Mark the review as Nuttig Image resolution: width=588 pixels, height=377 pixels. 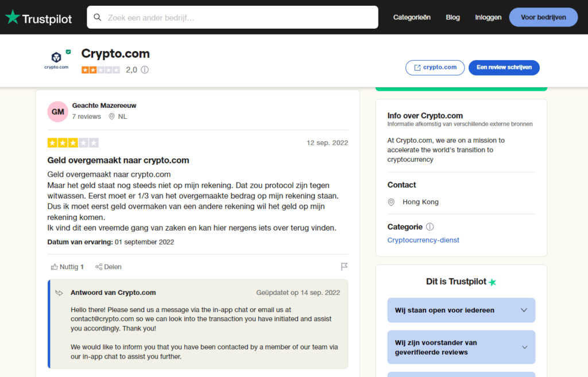(67, 267)
